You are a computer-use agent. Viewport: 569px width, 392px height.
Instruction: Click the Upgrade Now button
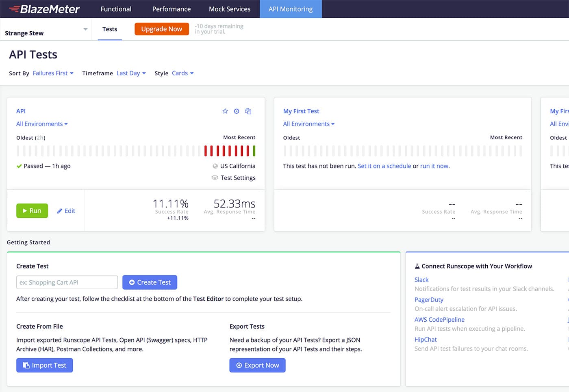click(162, 29)
